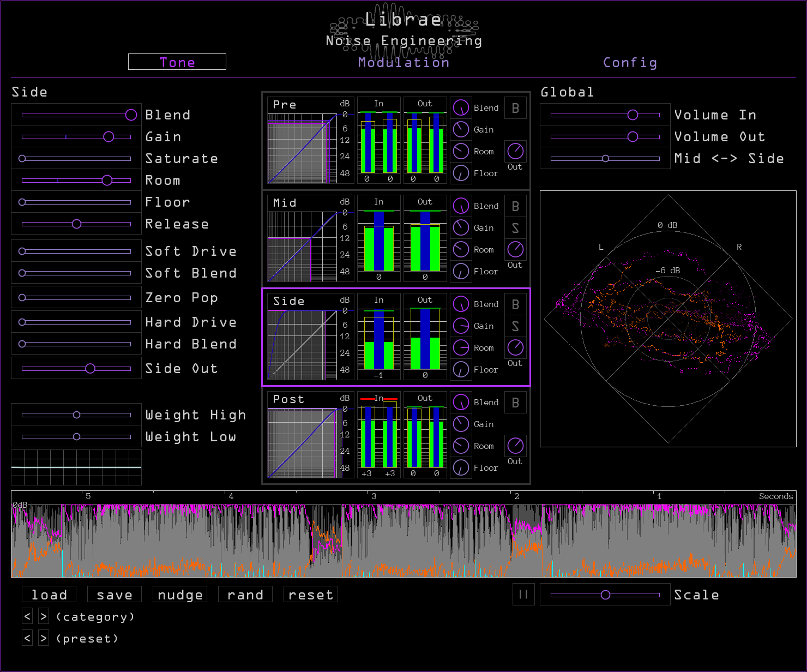This screenshot has width=807, height=672.
Task: Toggle bypass B on Pre band
Action: click(x=515, y=108)
